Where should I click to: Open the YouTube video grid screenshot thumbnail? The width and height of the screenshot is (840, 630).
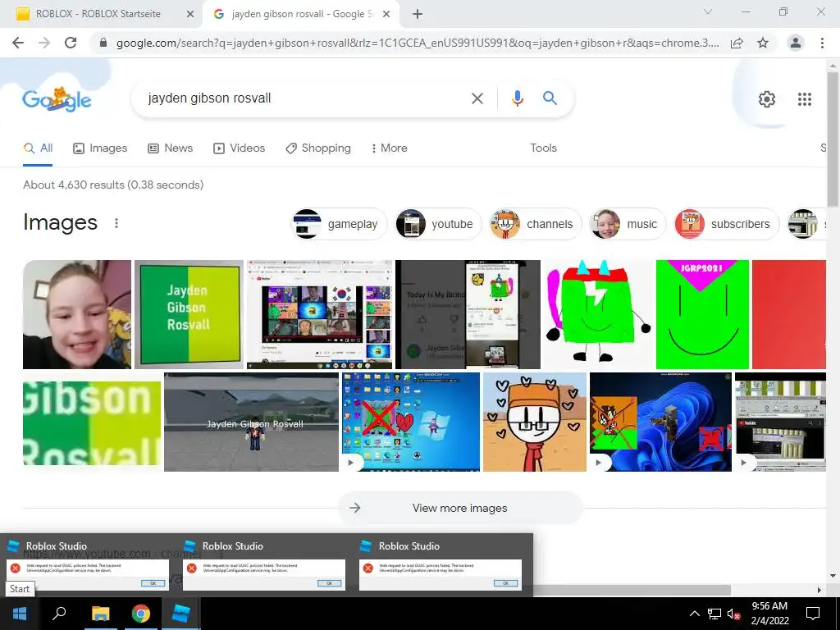319,314
